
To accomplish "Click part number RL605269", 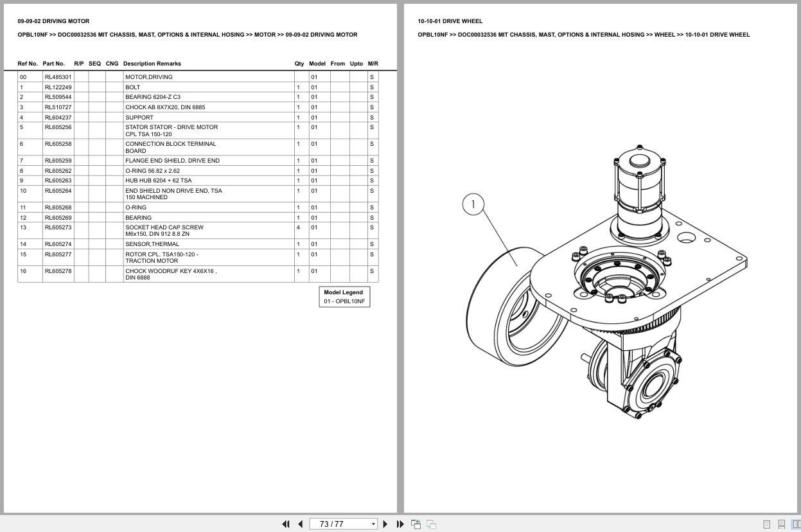I will tap(58, 218).
